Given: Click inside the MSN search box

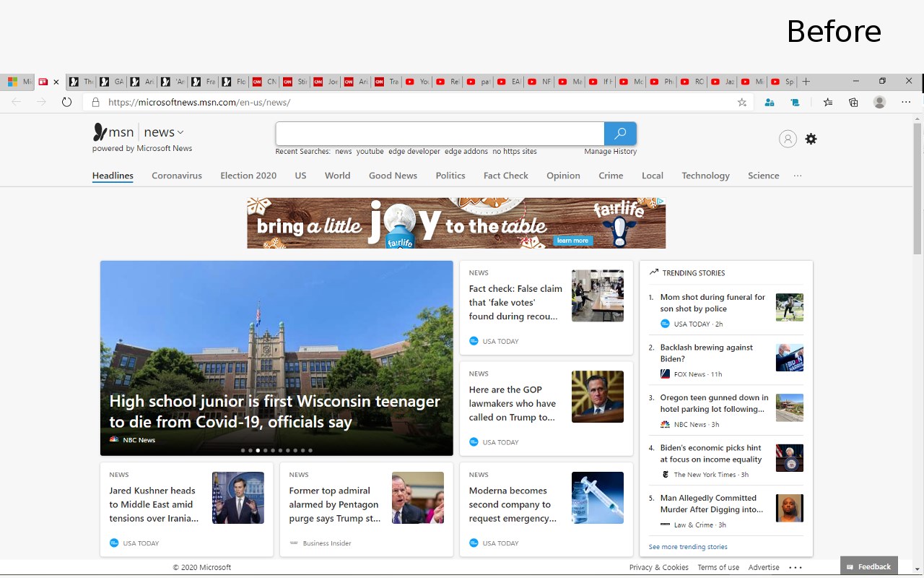Looking at the screenshot, I should coord(440,134).
